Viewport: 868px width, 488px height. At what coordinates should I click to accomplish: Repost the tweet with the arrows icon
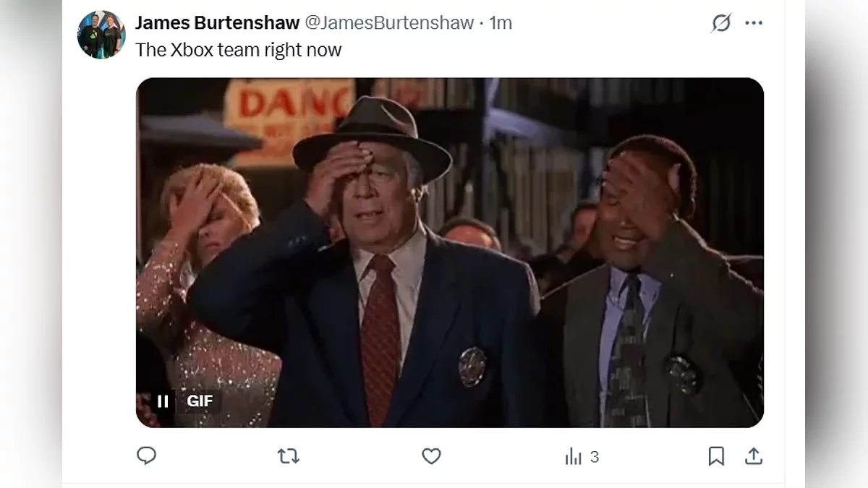(x=289, y=456)
